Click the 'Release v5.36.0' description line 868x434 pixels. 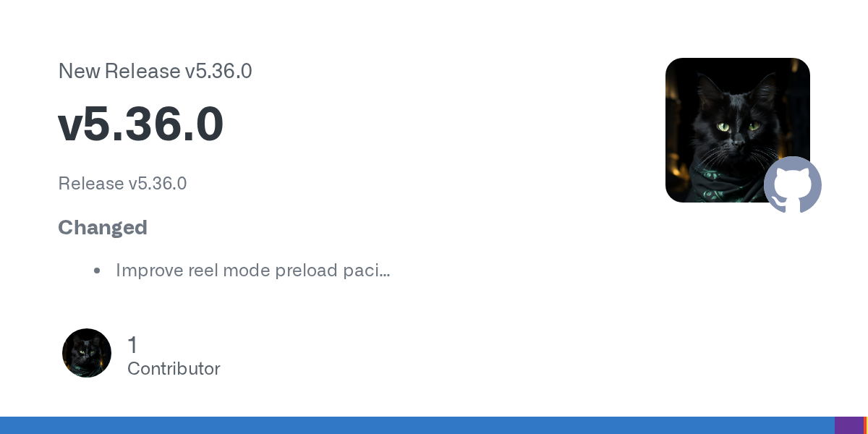(x=122, y=184)
